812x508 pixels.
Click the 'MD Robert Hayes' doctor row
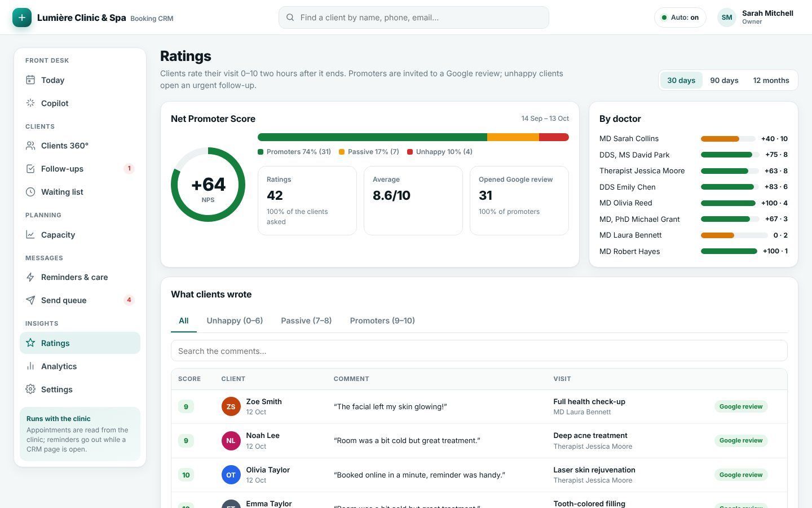pos(694,251)
